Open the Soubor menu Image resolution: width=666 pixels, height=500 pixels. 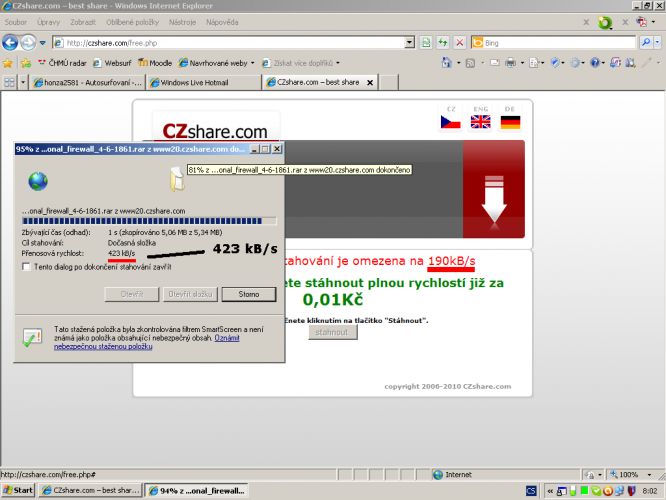16,22
